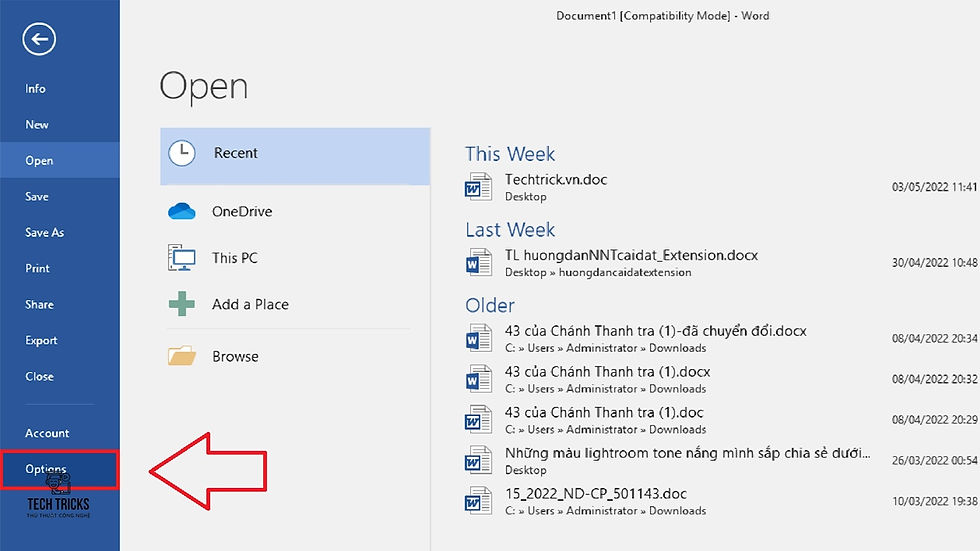
Task: Click the Browse button label
Action: pyautogui.click(x=235, y=356)
